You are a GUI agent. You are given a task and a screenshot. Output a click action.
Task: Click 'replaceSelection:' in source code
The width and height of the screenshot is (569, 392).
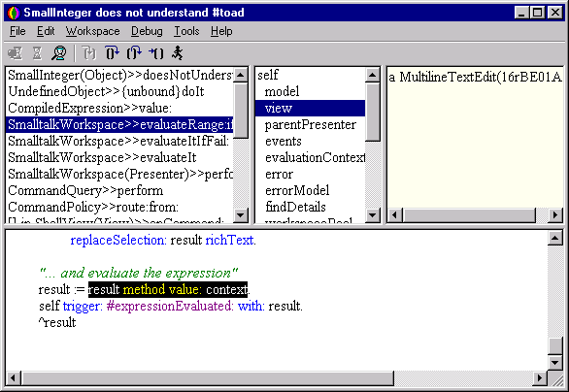pyautogui.click(x=118, y=240)
